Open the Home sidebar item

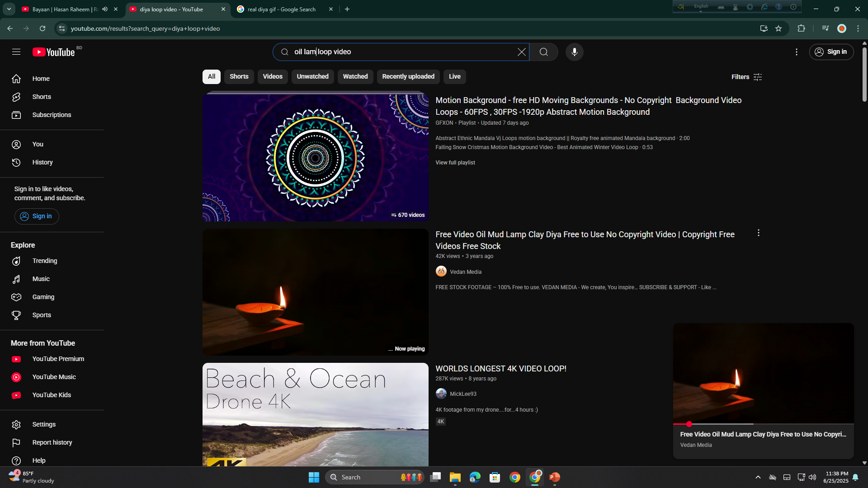pos(52,79)
